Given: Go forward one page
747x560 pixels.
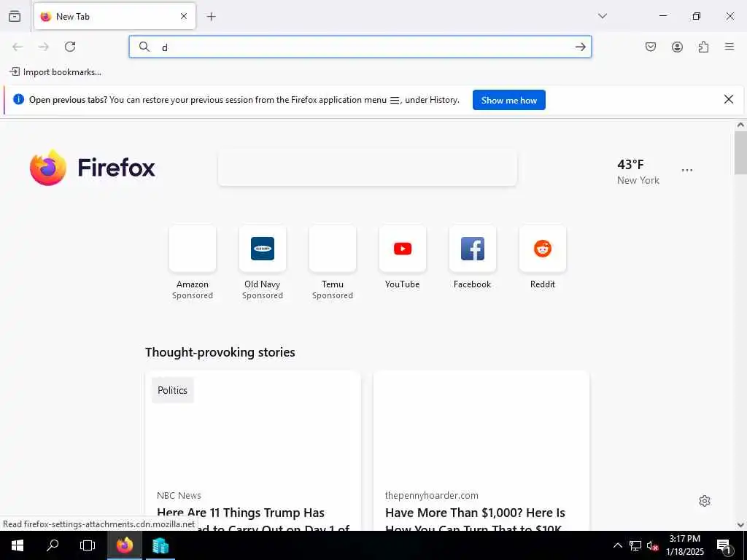Looking at the screenshot, I should (x=44, y=47).
